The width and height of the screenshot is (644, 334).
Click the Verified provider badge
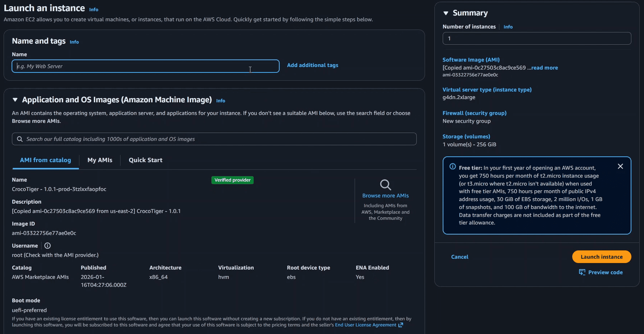(232, 180)
